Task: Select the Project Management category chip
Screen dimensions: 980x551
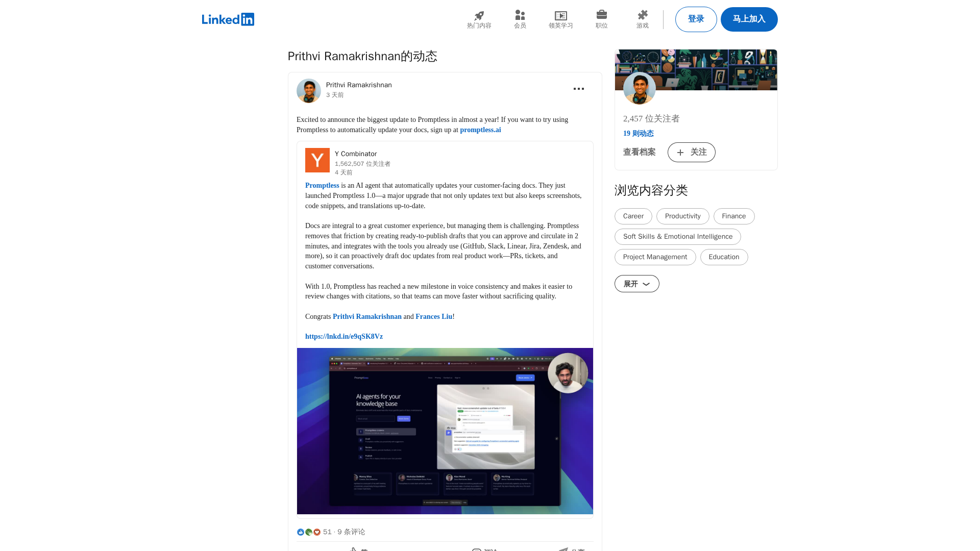Action: tap(655, 257)
